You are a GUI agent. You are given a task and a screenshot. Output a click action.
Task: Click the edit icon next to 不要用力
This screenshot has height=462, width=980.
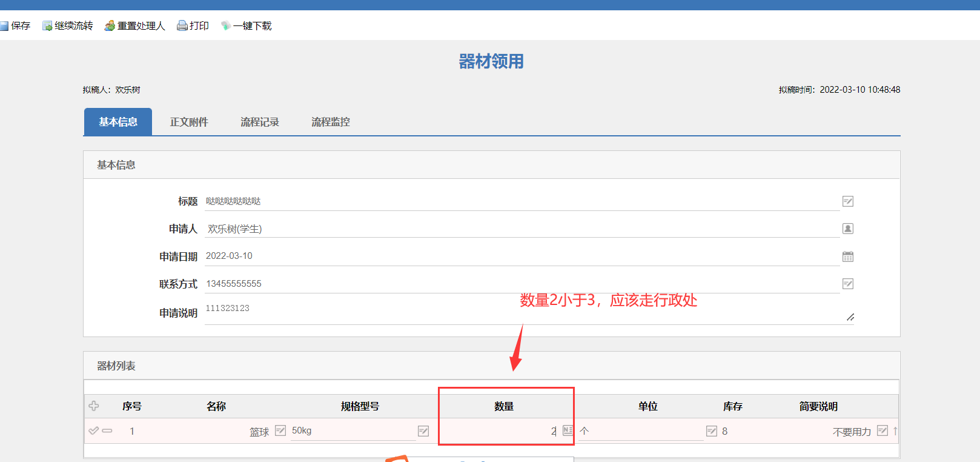click(882, 430)
